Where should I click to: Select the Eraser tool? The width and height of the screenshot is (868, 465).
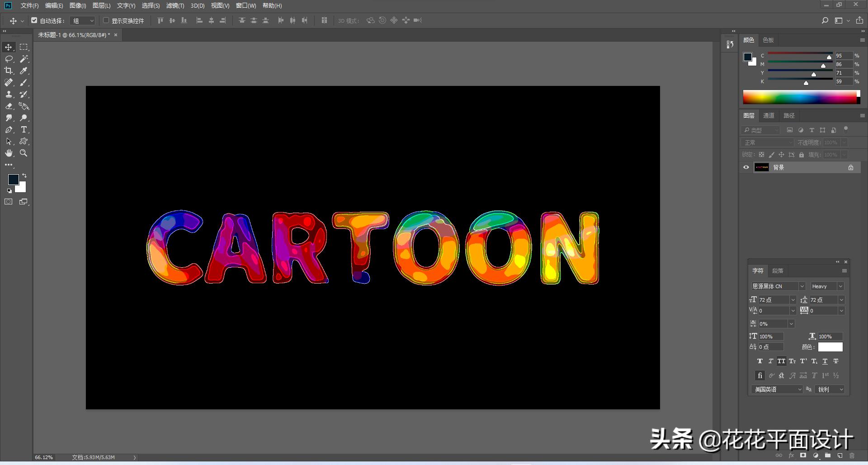(9, 106)
